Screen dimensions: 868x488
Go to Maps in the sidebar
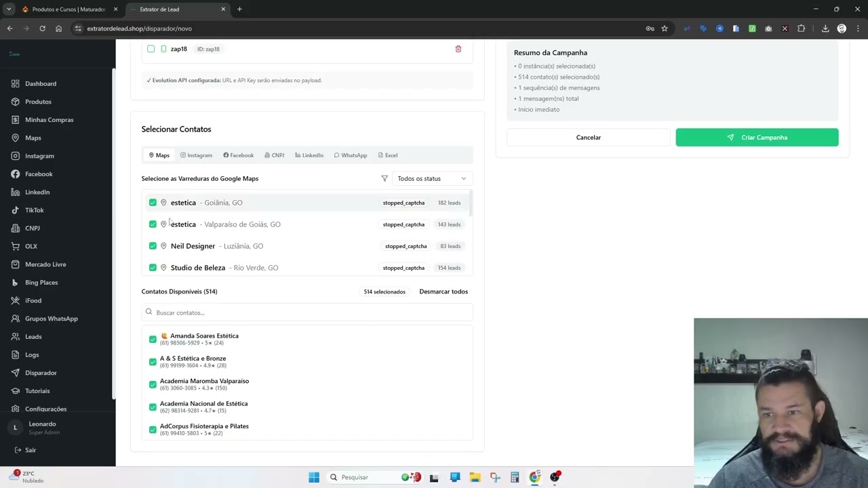click(33, 138)
